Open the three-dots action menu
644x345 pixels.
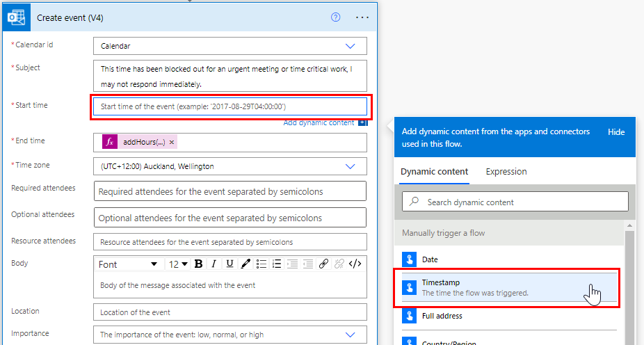[x=362, y=17]
